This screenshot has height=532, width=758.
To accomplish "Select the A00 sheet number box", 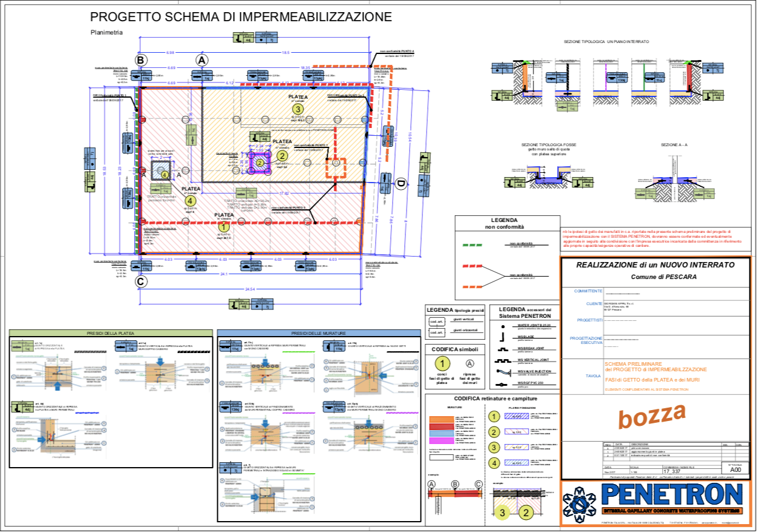I will 735,470.
